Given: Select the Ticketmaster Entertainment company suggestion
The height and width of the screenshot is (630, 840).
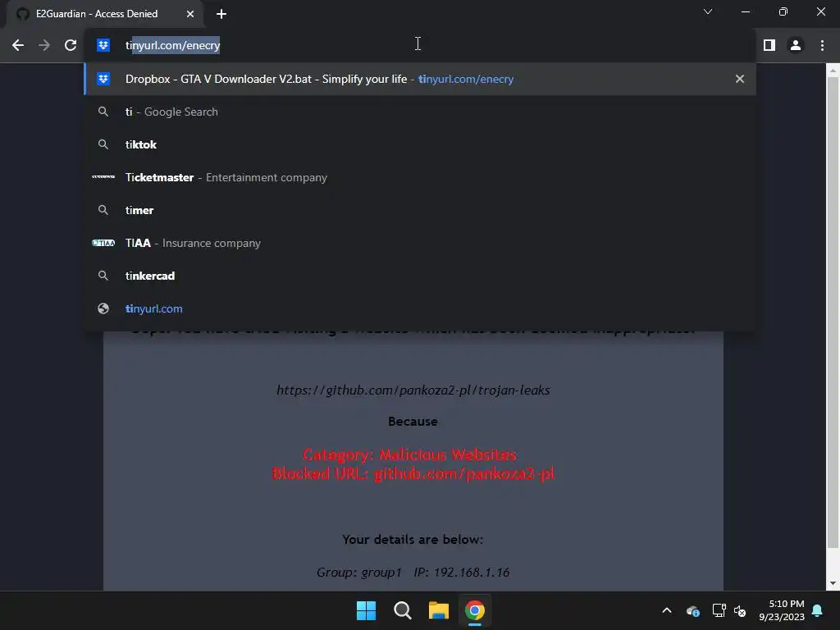Looking at the screenshot, I should 420,177.
